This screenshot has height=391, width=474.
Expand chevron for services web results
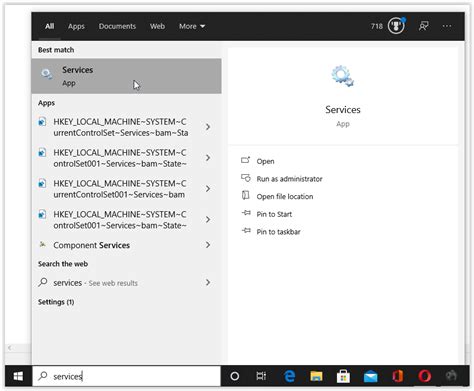pyautogui.click(x=208, y=283)
